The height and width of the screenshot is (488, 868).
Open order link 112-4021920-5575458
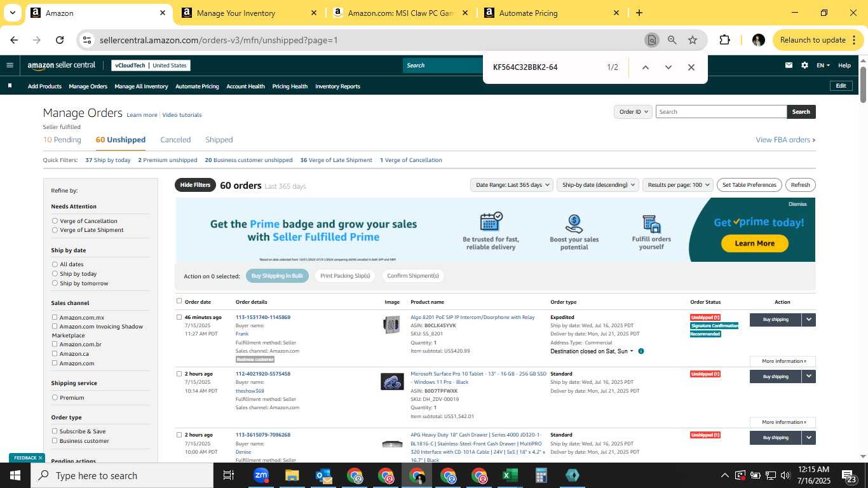tap(263, 374)
